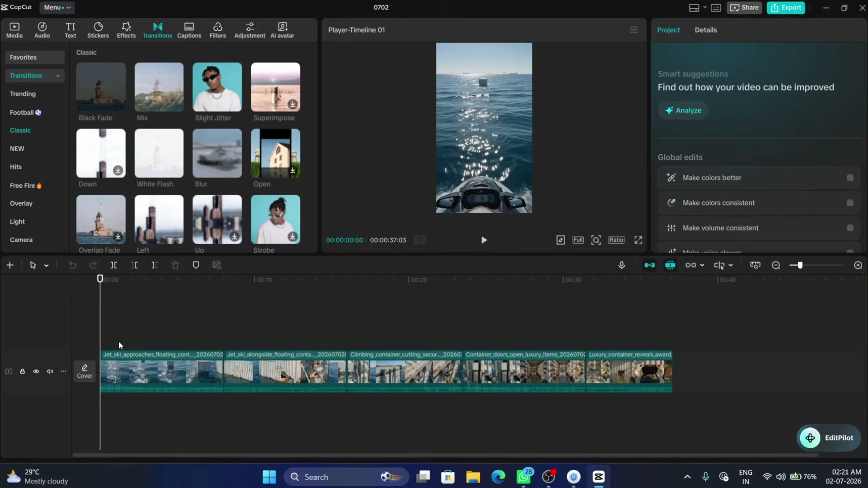Open the Adjustment panel
The image size is (868, 488).
click(250, 30)
